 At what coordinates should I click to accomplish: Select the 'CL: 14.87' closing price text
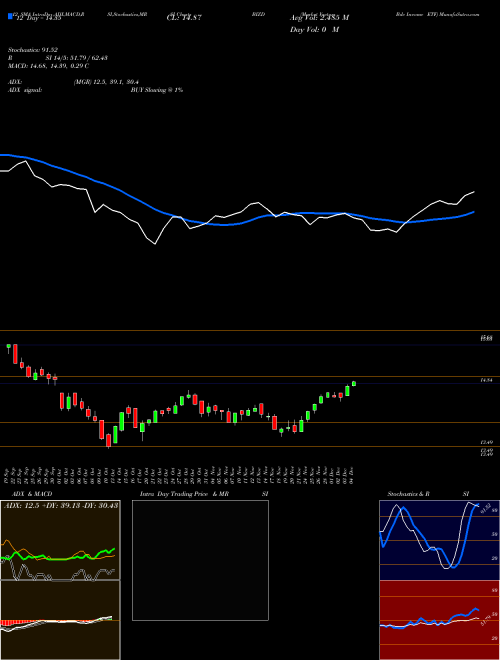pos(184,18)
